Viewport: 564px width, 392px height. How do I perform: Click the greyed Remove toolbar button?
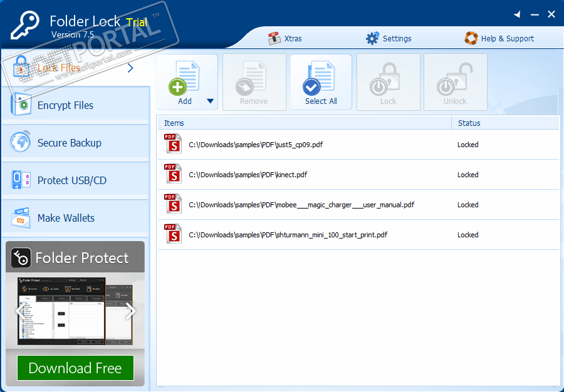[254, 82]
